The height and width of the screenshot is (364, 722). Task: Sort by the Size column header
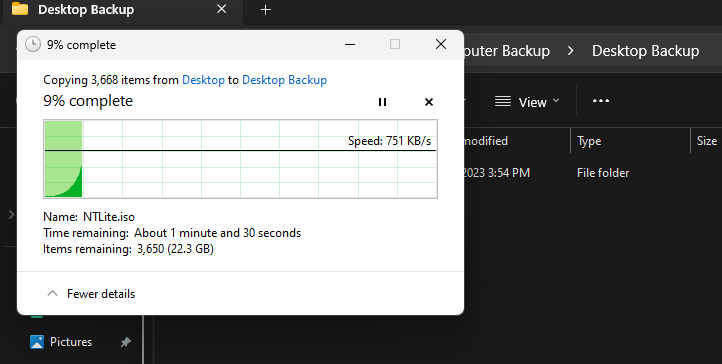706,141
